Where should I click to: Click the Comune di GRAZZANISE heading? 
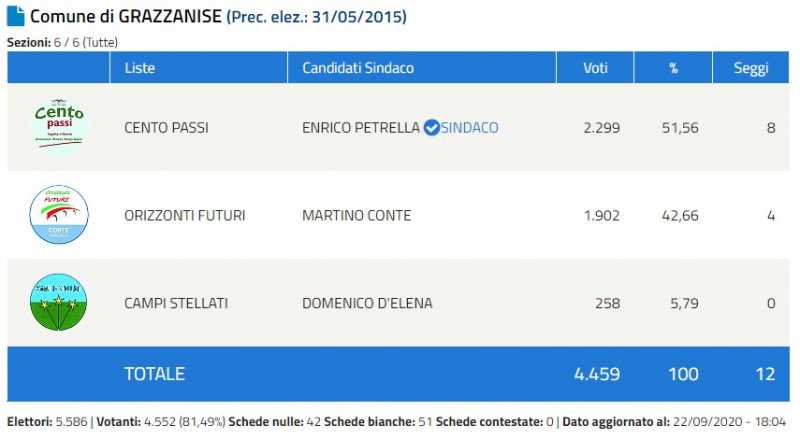pos(127,17)
